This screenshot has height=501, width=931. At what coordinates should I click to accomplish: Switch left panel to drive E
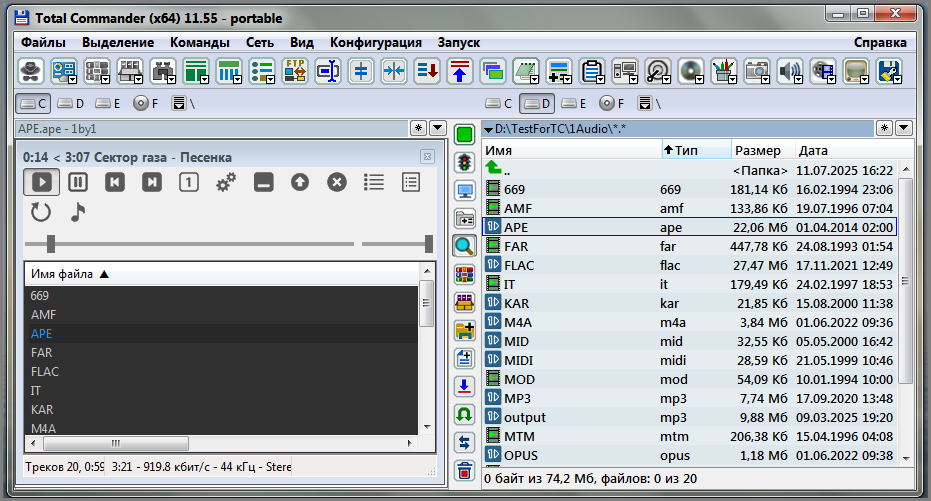coord(109,103)
